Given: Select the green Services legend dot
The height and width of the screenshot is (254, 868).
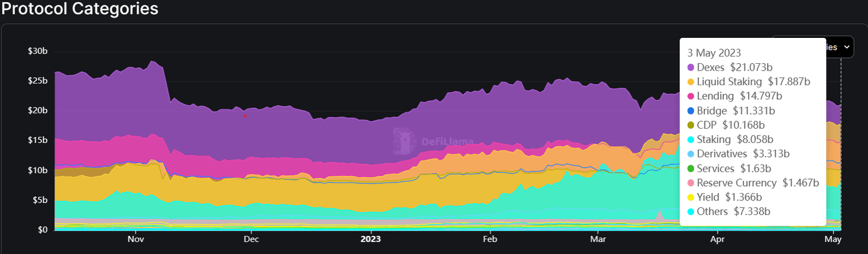Looking at the screenshot, I should pos(691,169).
